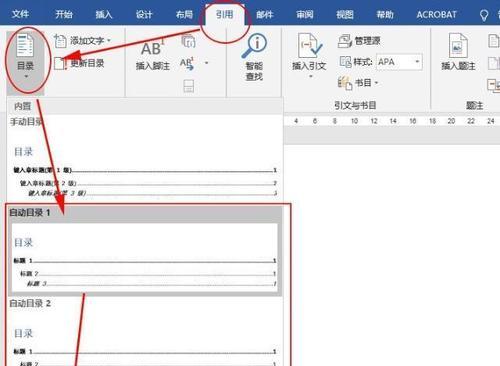Screen dimensions: 500x366
Task: Click the lightbulb Tell Me icon
Action: point(484,15)
